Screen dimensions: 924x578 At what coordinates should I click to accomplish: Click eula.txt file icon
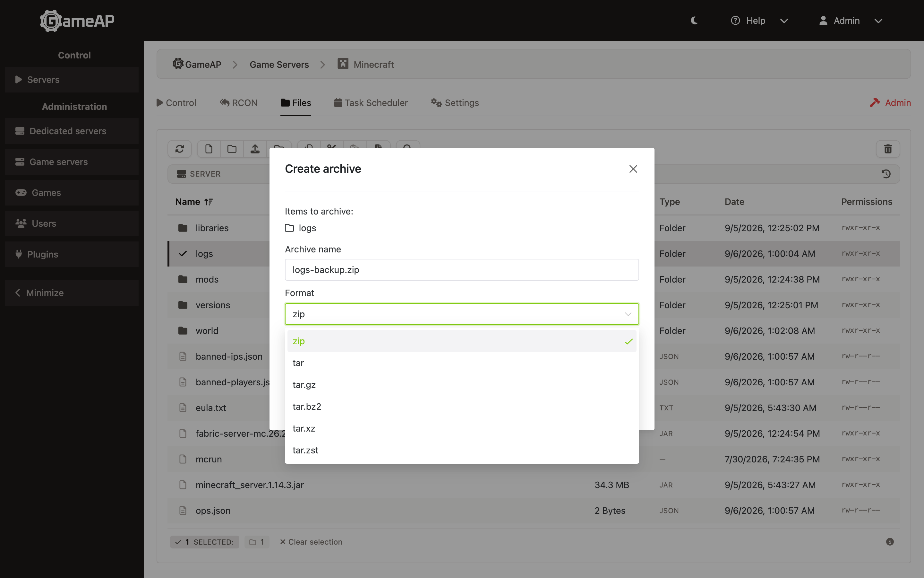coord(183,407)
